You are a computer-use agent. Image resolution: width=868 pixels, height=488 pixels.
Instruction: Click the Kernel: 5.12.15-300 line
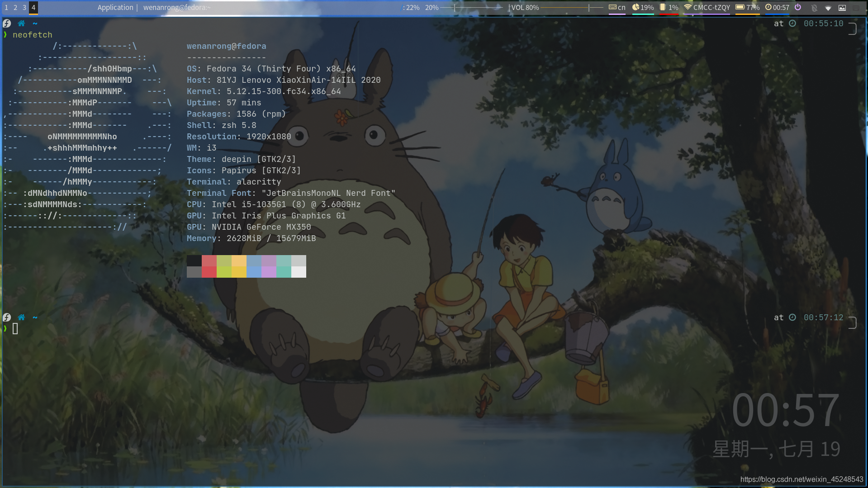click(264, 91)
